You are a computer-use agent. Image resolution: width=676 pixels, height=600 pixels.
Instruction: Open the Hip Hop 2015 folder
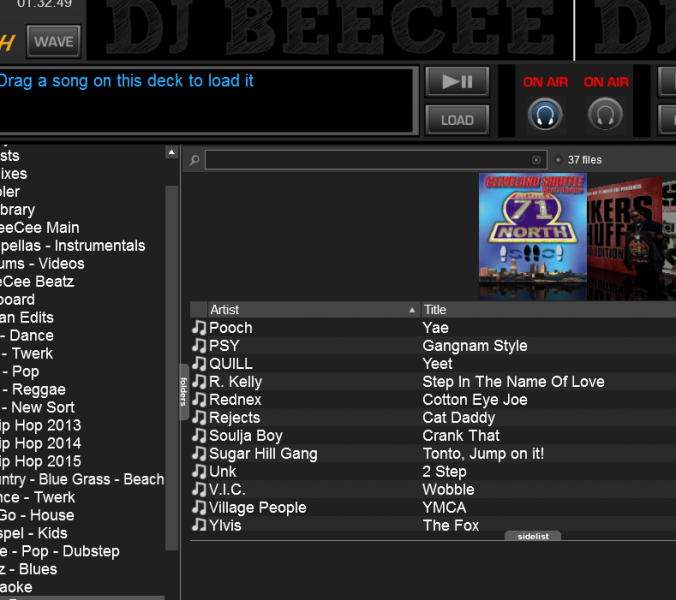[41, 461]
